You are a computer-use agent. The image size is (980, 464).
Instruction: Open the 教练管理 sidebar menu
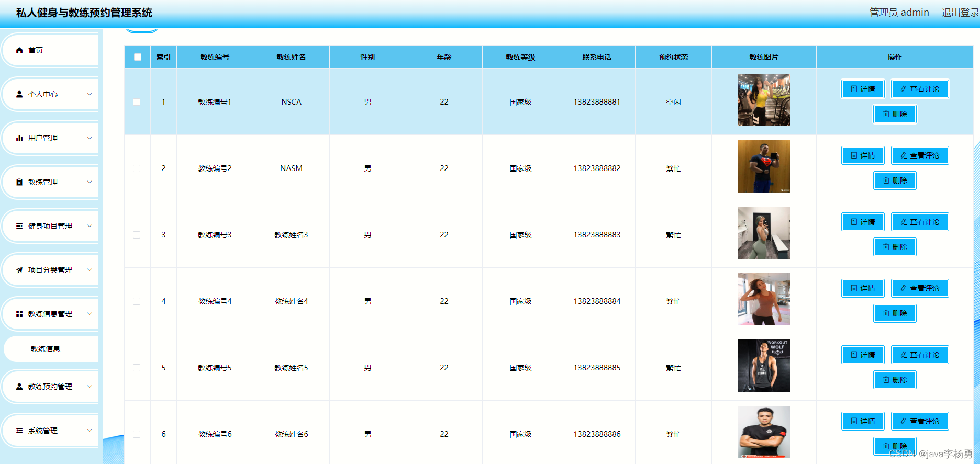click(50, 182)
